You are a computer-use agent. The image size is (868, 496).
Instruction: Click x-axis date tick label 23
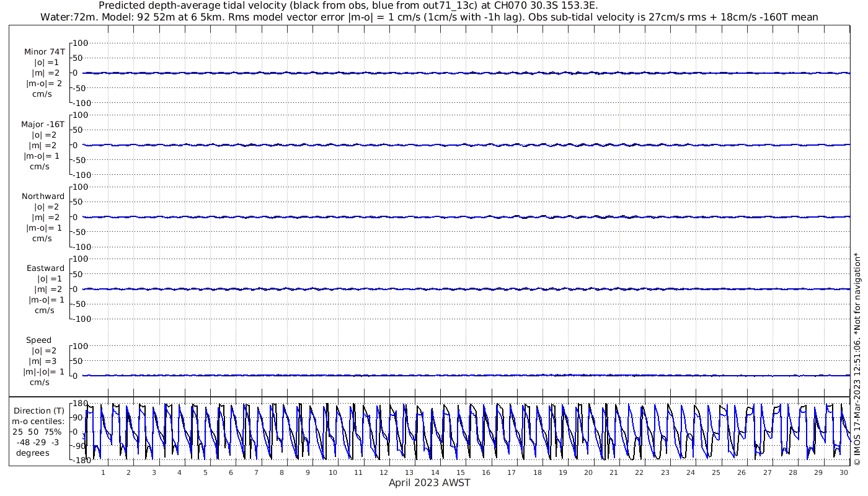[x=665, y=472]
